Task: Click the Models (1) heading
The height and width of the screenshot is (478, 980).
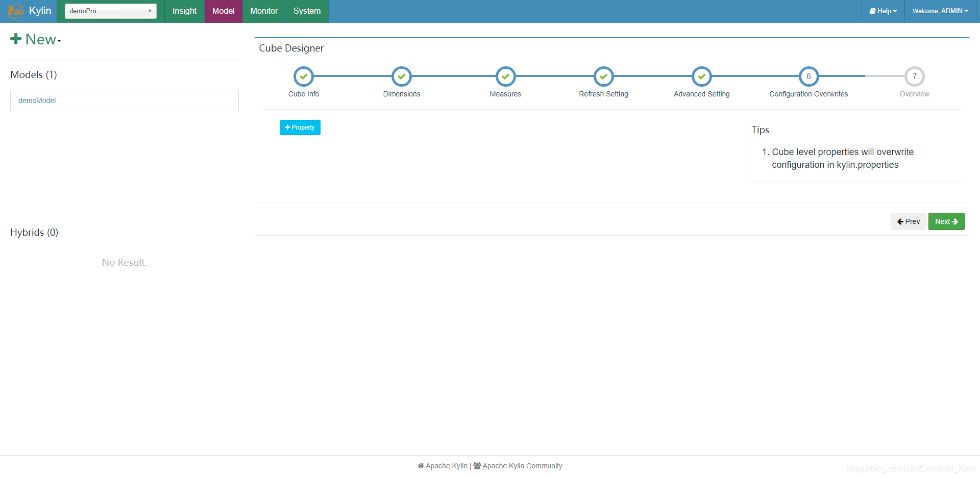Action: pos(34,75)
